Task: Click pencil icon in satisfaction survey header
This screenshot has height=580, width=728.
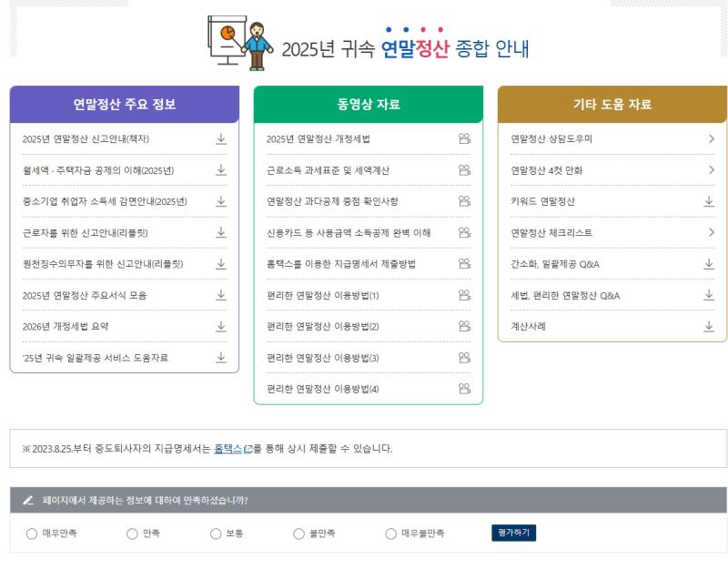Action: pyautogui.click(x=28, y=500)
